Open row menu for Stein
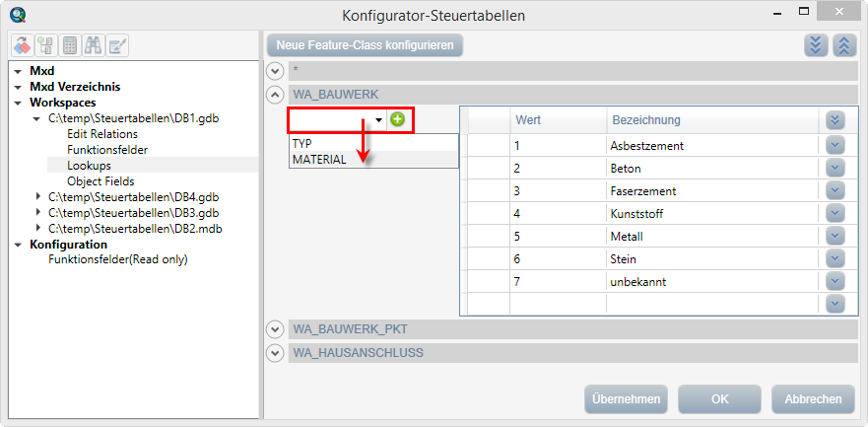The height and width of the screenshot is (427, 868). [x=835, y=259]
